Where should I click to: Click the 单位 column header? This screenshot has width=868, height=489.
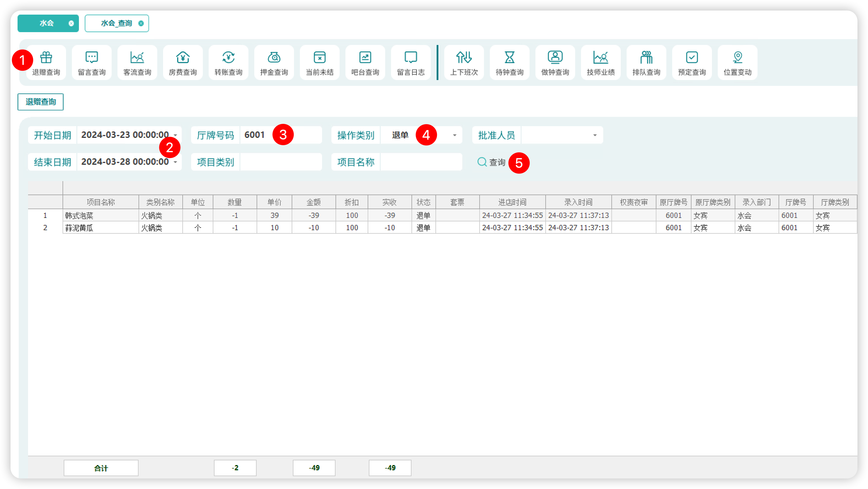click(x=198, y=202)
